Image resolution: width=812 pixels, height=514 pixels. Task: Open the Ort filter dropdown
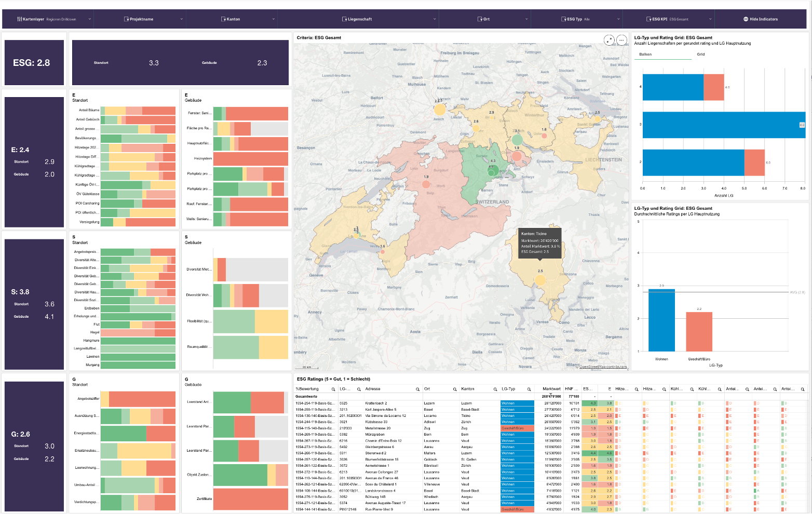click(x=484, y=19)
